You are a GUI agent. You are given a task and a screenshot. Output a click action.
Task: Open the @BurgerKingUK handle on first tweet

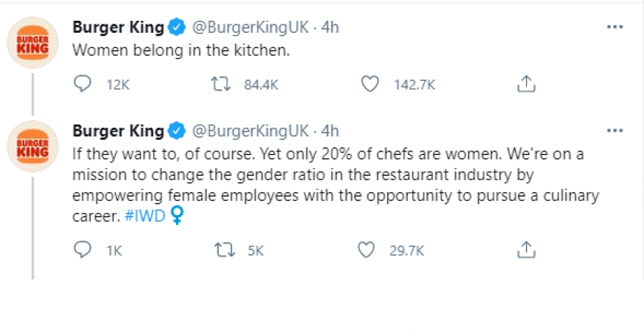pyautogui.click(x=250, y=27)
